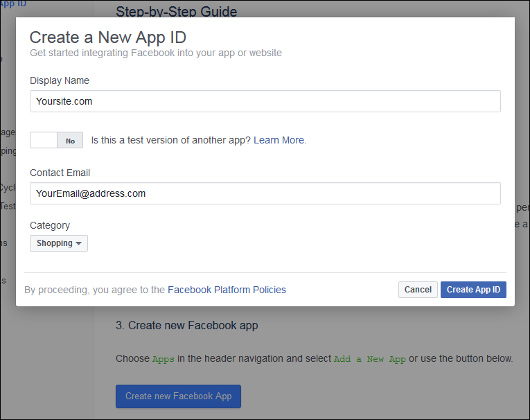Click the 'Category' label
The image size is (530, 420).
click(50, 225)
